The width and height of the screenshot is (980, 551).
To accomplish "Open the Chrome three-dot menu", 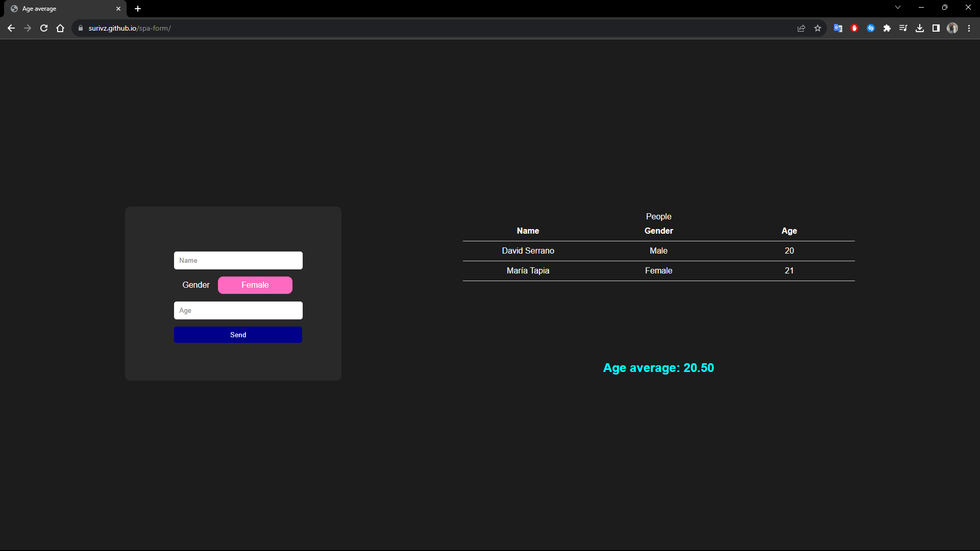I will tap(969, 28).
